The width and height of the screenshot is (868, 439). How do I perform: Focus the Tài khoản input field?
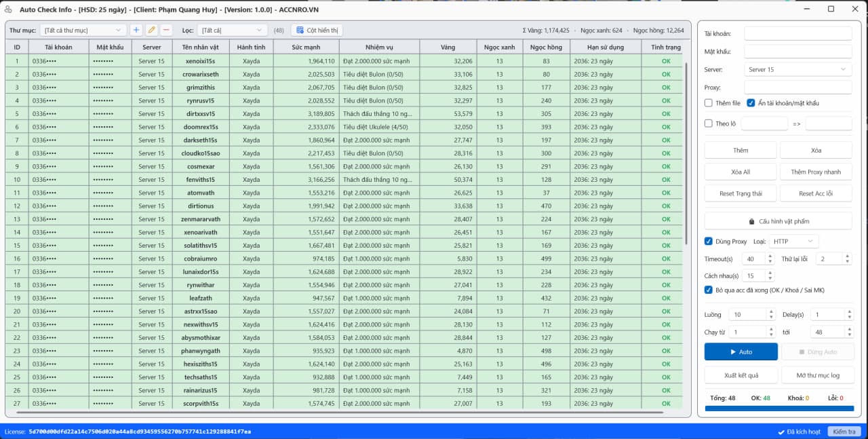797,33
